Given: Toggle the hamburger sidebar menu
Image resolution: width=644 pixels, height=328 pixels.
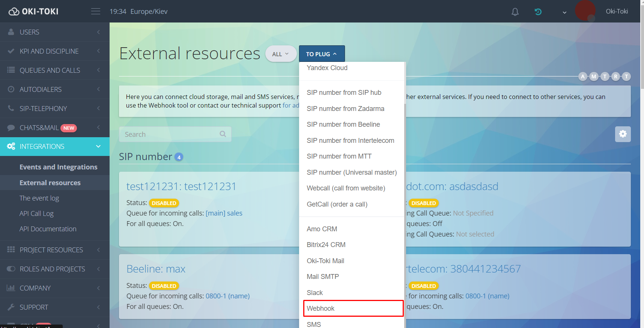Looking at the screenshot, I should pyautogui.click(x=96, y=11).
